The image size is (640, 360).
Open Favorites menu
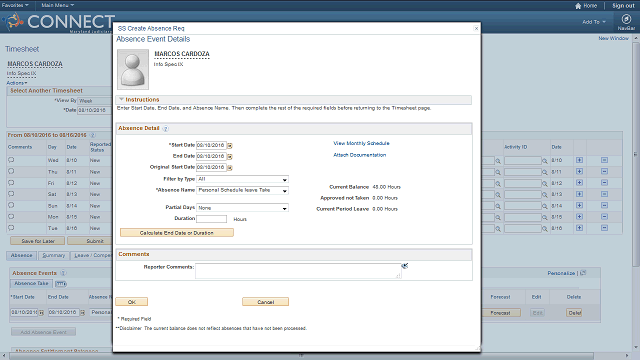click(x=15, y=5)
